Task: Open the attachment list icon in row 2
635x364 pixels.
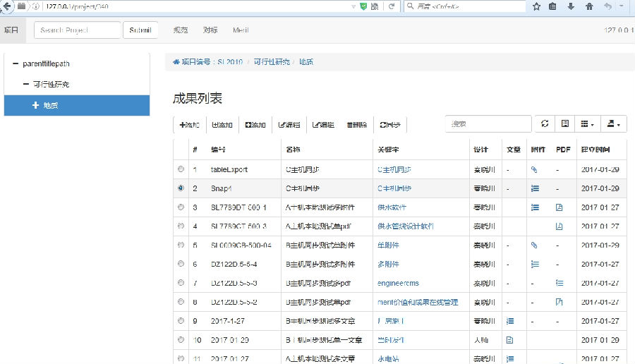Action: [535, 188]
